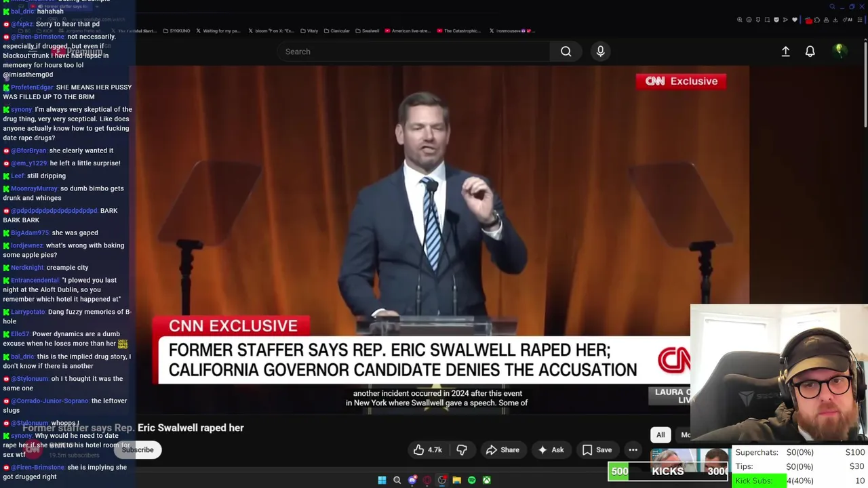Open the Clavicular bookmark folder

tap(337, 30)
